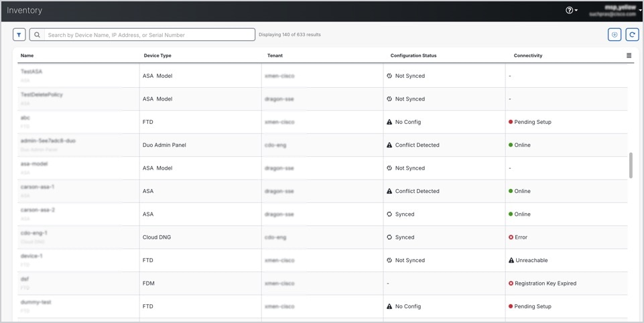Open the column settings menu icon
The image size is (644, 323).
click(x=629, y=56)
